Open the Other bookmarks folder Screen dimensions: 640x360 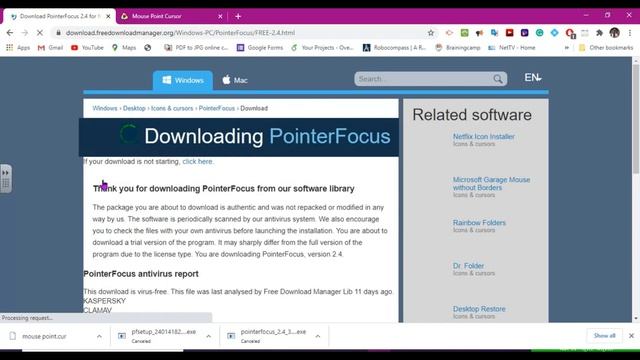click(606, 48)
